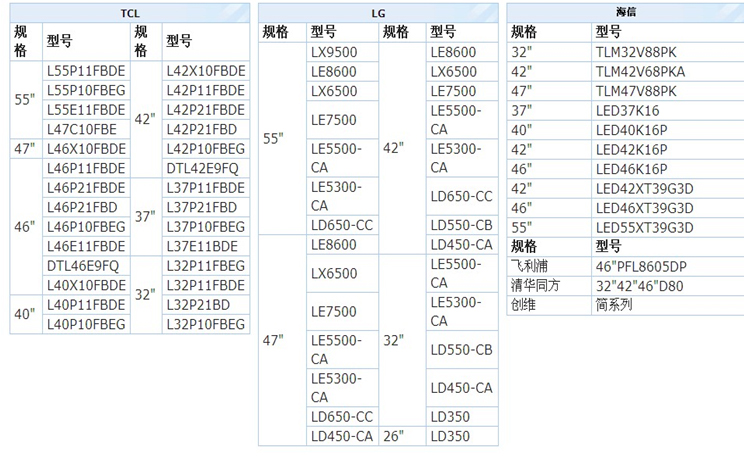Select the L40P10FBEG model cell

click(86, 324)
